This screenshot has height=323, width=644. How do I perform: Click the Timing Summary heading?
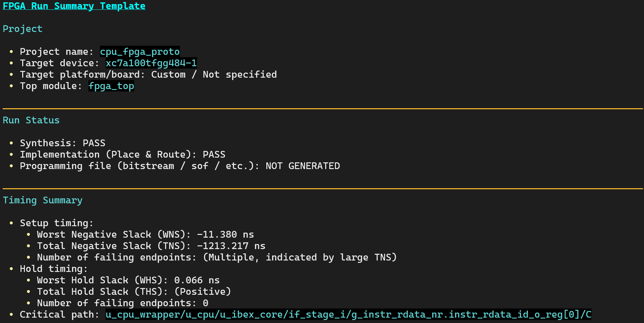click(42, 200)
